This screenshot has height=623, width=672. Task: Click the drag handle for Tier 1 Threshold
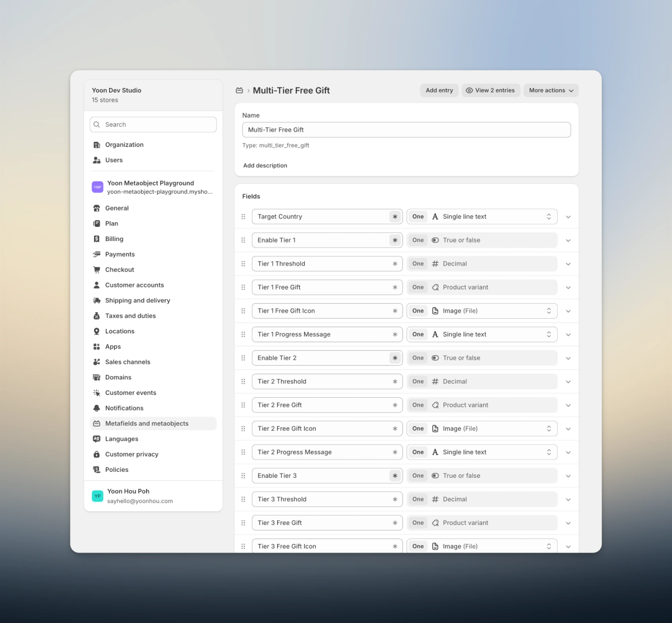243,264
